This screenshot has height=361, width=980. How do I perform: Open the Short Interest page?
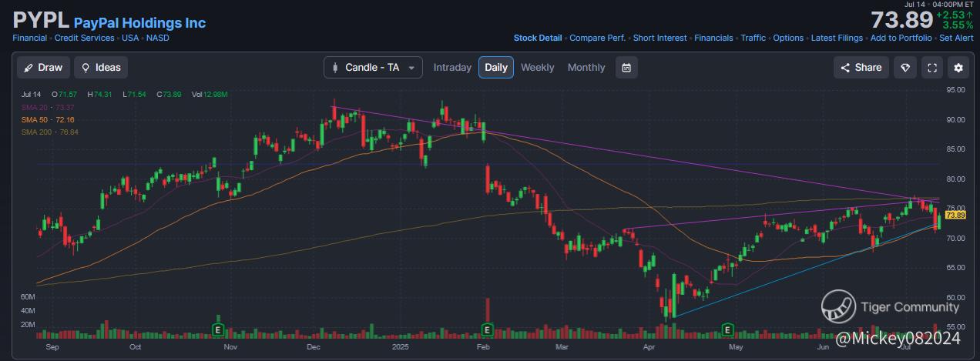659,38
